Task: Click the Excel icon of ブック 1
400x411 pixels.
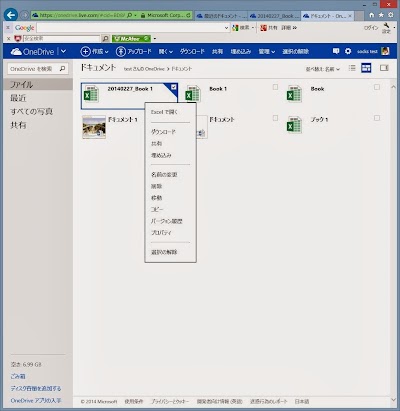Action: click(x=294, y=124)
